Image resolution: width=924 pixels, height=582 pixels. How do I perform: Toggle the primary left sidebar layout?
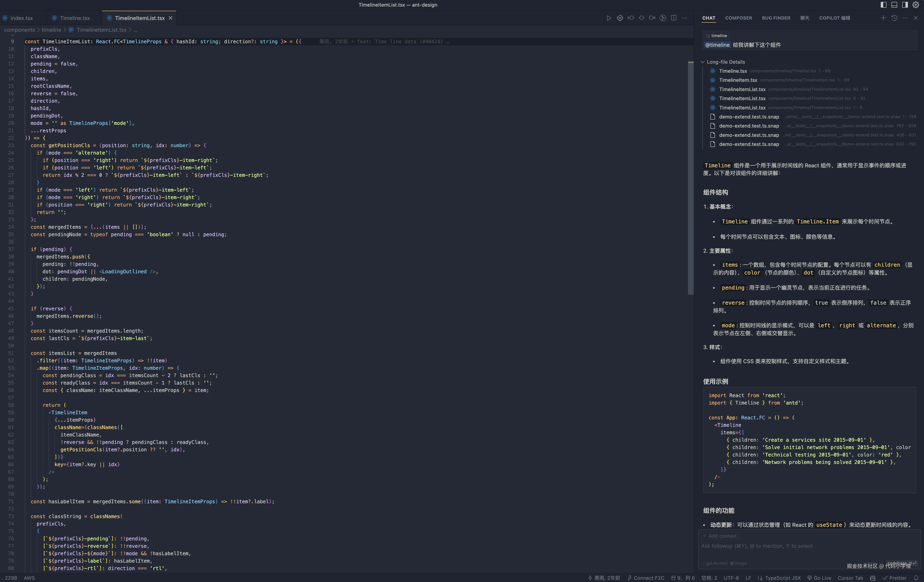(883, 5)
